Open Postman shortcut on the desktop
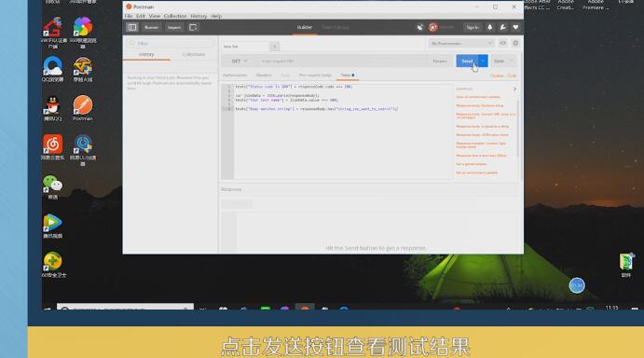Image resolution: width=644 pixels, height=358 pixels. (83, 108)
